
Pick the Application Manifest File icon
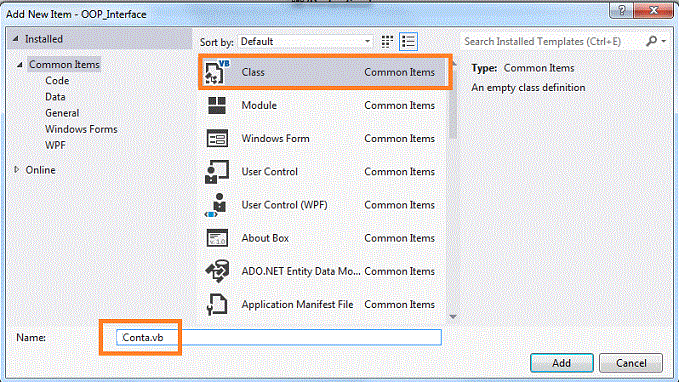217,304
